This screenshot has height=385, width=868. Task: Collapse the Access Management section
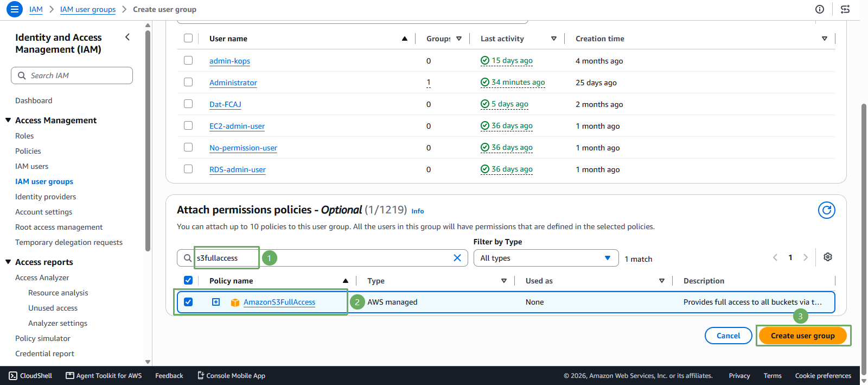(x=8, y=120)
